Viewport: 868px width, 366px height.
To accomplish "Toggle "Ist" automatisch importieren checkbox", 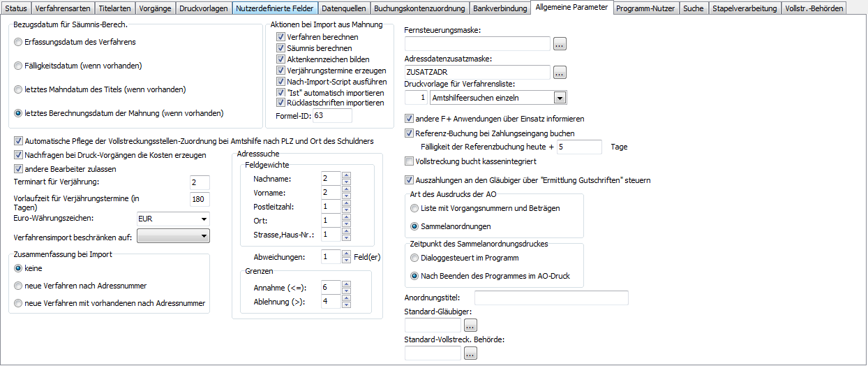I will click(x=281, y=92).
